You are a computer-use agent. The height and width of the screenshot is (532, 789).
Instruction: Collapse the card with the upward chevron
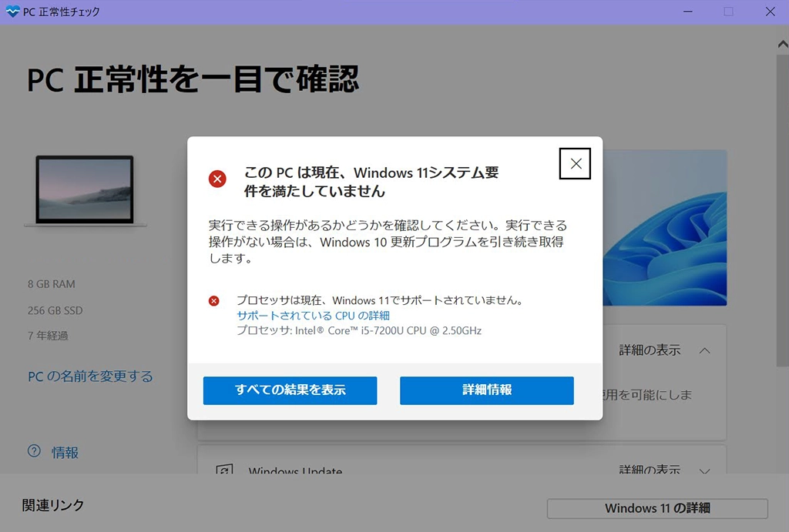tap(704, 350)
